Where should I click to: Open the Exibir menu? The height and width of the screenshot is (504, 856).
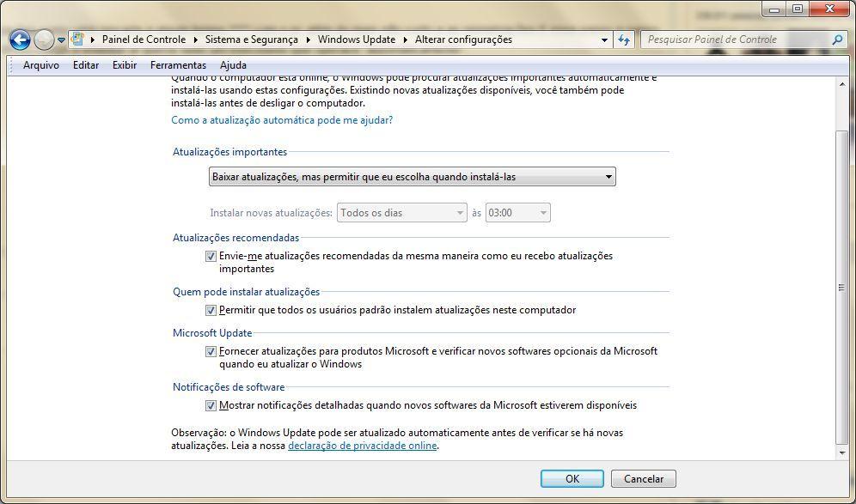point(122,64)
